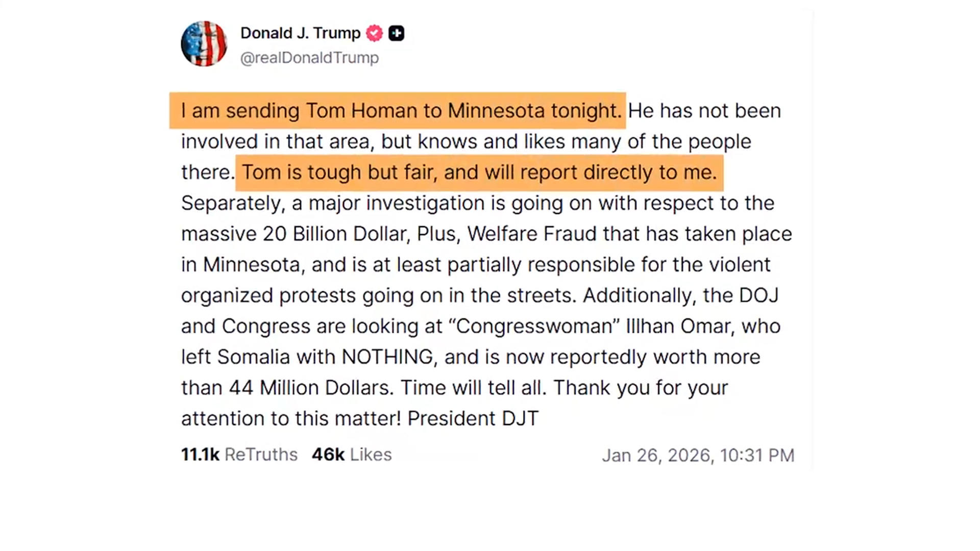Viewport: 980px width, 551px height.
Task: Open the 11.1k ReTruths count
Action: (239, 454)
